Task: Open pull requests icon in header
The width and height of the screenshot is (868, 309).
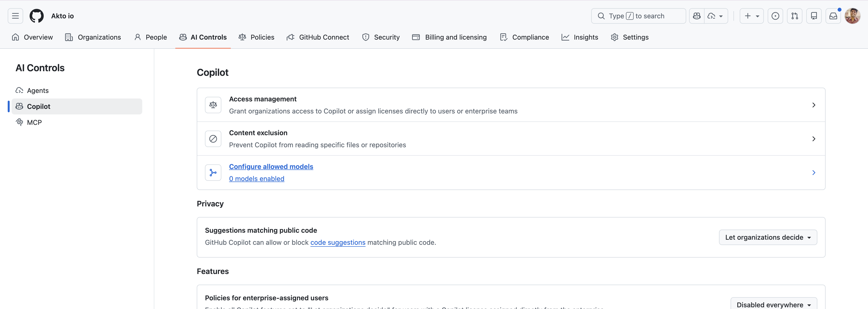Action: point(794,16)
